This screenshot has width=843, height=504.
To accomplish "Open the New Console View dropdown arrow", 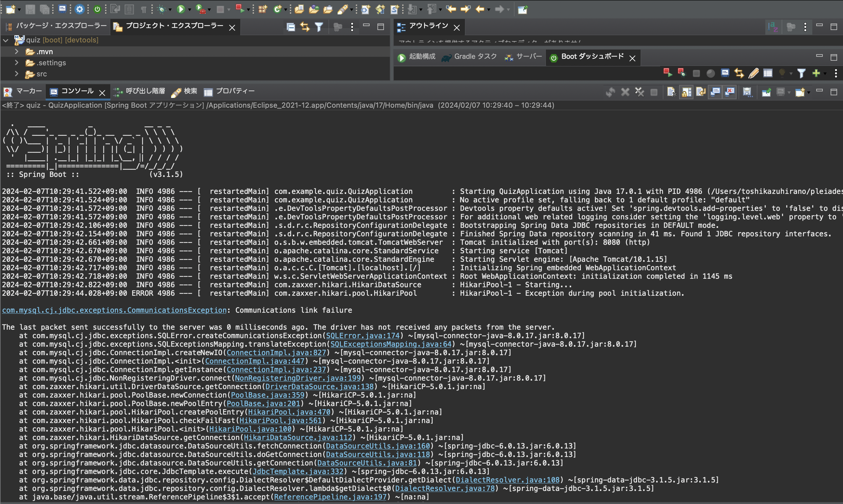I will click(x=809, y=92).
